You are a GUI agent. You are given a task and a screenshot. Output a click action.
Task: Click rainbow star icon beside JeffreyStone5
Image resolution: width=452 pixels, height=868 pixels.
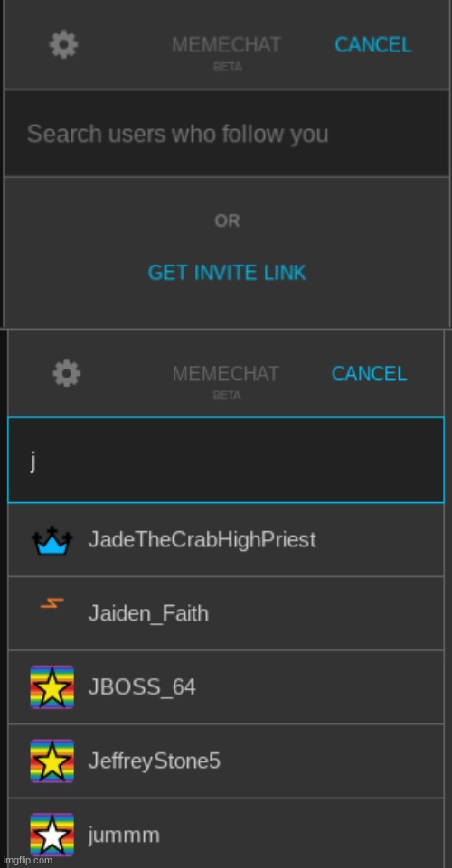52,761
